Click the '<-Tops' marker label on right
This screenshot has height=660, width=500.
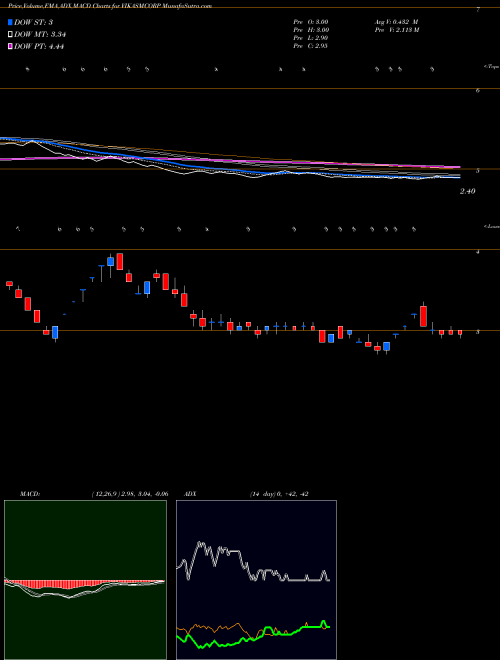(491, 67)
